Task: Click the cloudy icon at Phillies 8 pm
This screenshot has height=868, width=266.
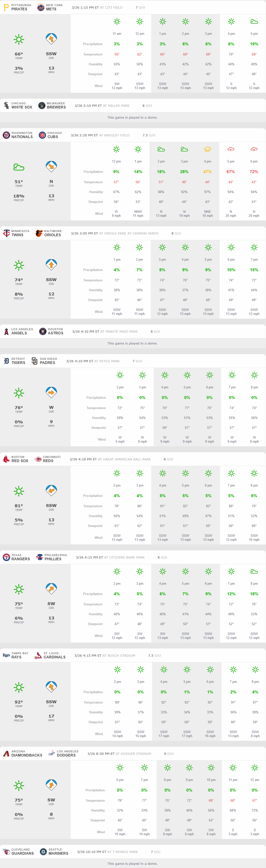Action: click(254, 572)
